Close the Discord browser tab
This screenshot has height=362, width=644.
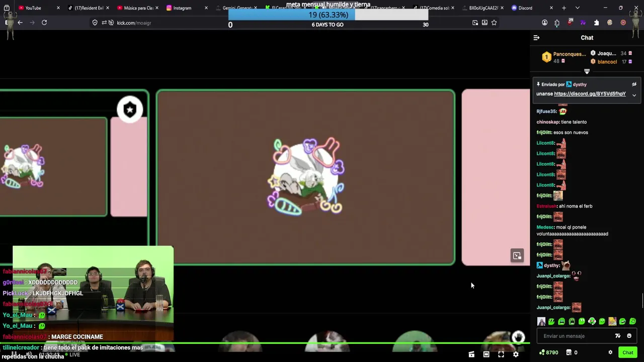click(x=551, y=8)
